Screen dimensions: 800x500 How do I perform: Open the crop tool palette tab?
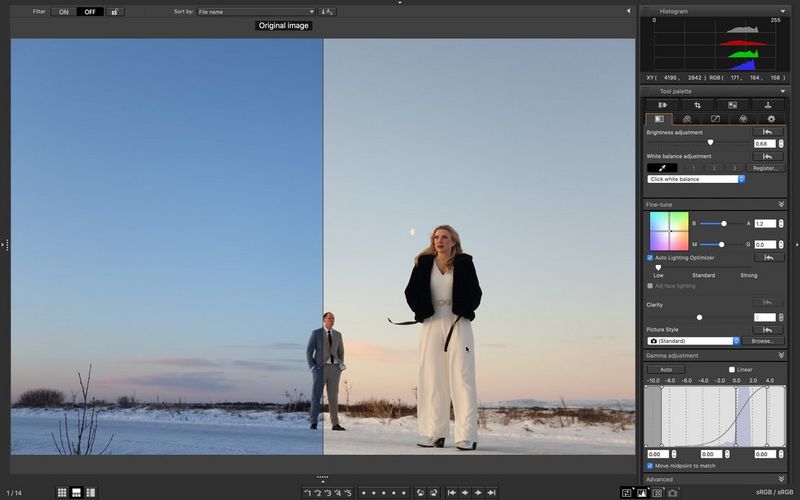coord(697,105)
